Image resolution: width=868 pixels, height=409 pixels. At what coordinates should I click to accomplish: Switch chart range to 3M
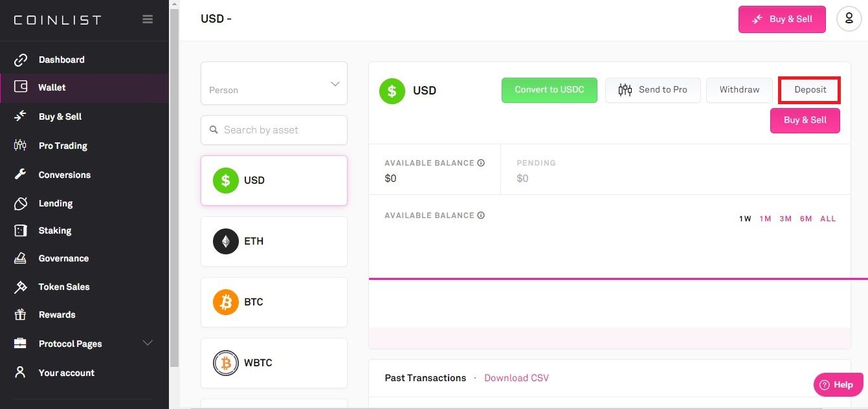pos(785,219)
